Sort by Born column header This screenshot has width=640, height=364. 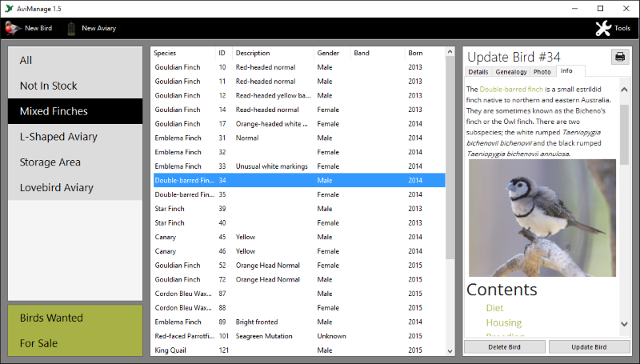click(425, 53)
